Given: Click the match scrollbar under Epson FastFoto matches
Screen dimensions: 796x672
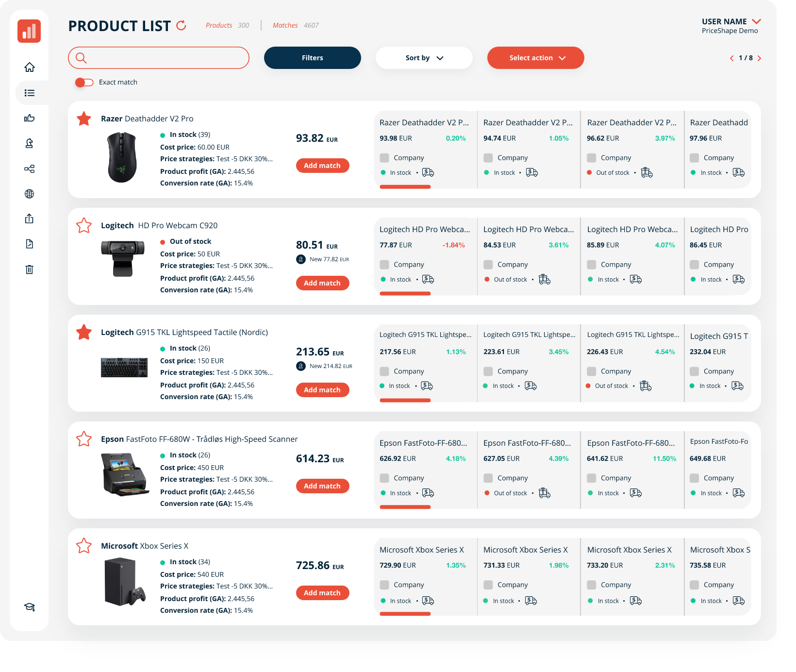Looking at the screenshot, I should click(405, 507).
